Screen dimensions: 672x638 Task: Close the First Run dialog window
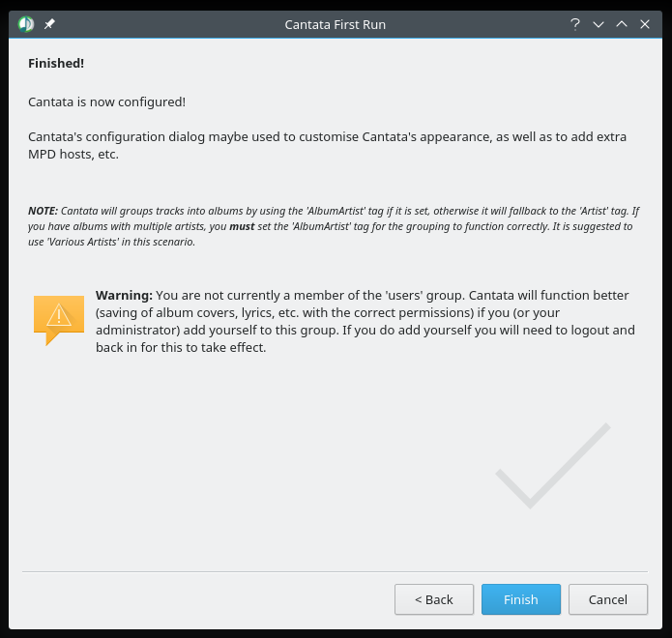click(645, 24)
